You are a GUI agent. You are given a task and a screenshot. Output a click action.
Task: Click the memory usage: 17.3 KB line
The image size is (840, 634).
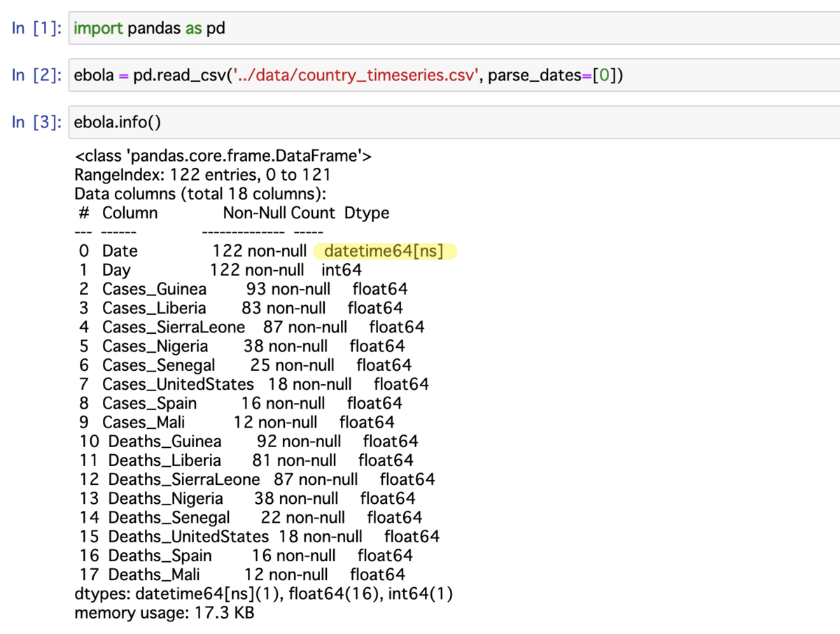[164, 612]
